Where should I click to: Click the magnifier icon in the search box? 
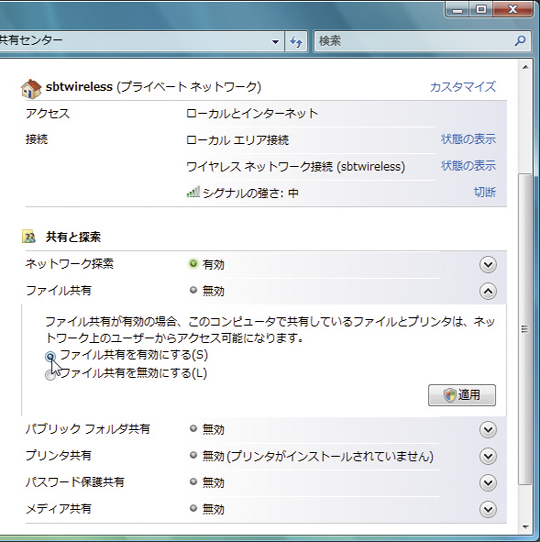(520, 41)
